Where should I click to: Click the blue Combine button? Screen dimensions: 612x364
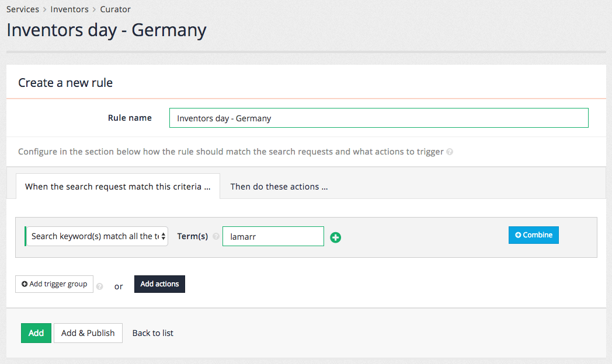point(533,235)
